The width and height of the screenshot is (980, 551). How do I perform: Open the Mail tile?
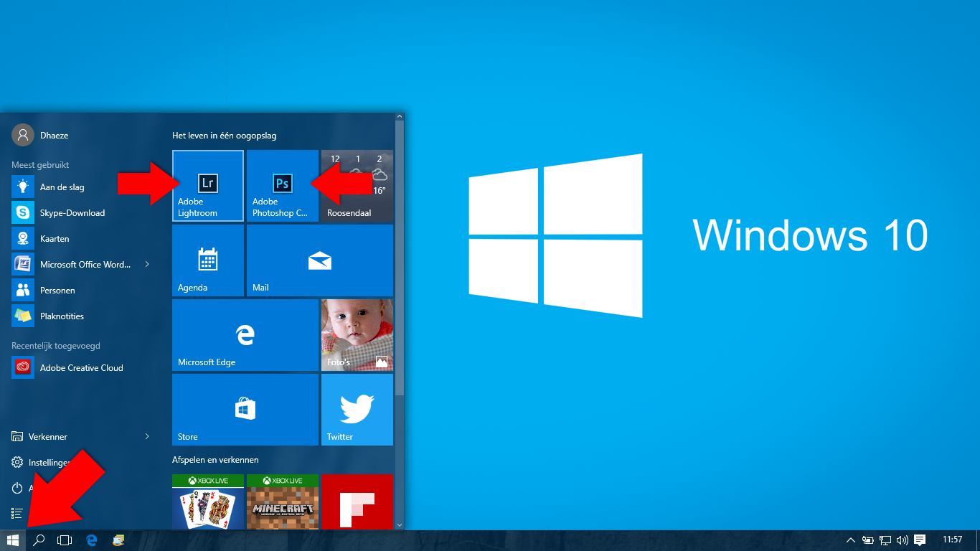tap(319, 260)
